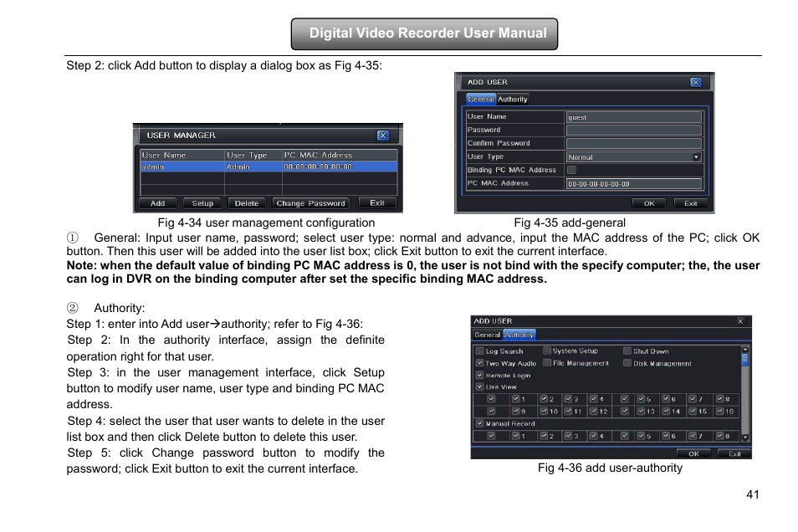Image resolution: width=798 pixels, height=532 pixels.
Task: Uncheck Manual Record channel 5 checkbox
Action: point(642,437)
